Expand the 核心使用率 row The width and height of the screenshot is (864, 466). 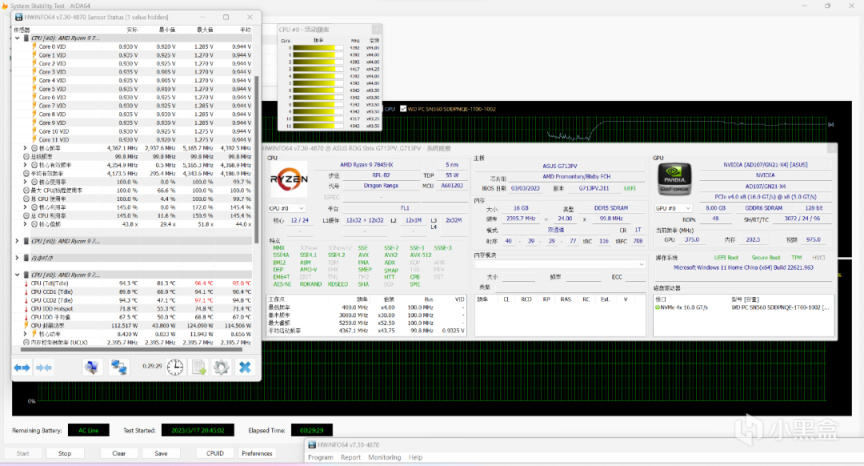pos(25,182)
